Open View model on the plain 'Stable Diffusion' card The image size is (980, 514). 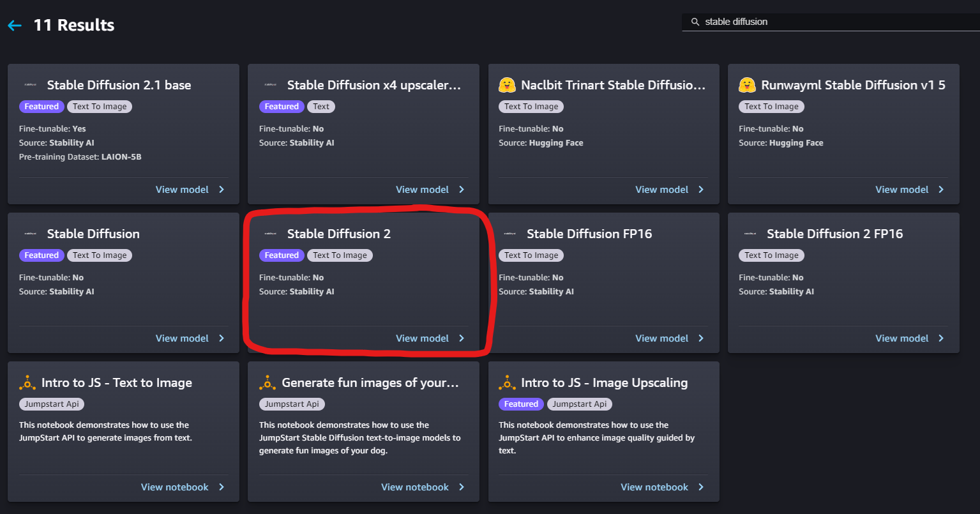[182, 338]
